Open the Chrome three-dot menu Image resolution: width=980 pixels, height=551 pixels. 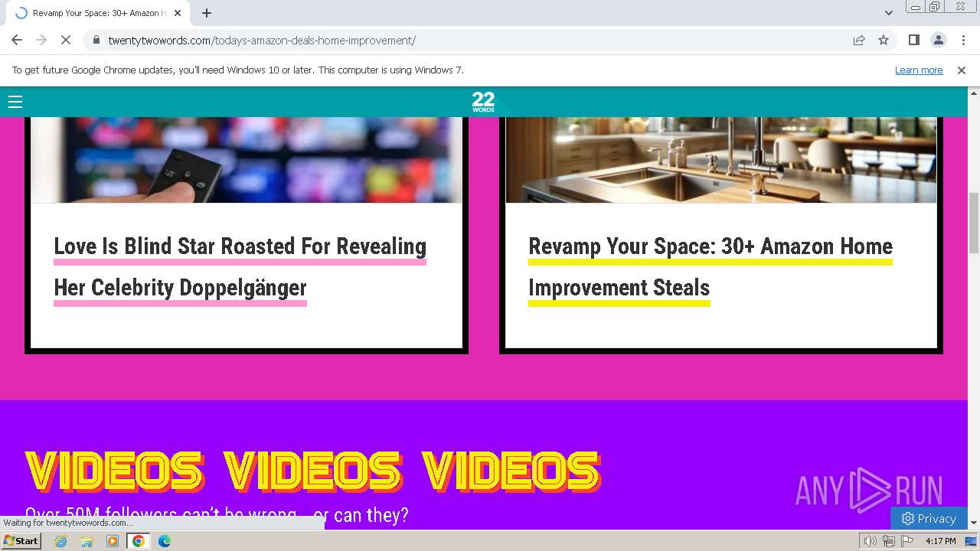(963, 41)
